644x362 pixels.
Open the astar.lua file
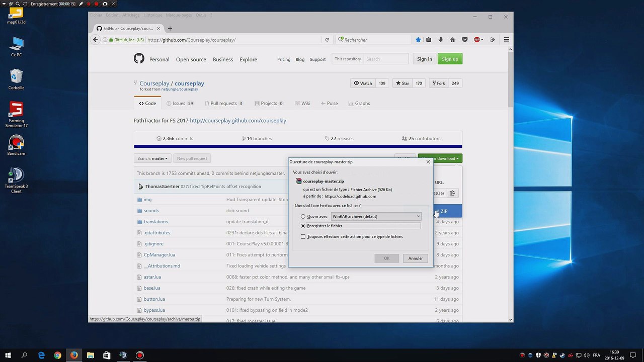152,277
